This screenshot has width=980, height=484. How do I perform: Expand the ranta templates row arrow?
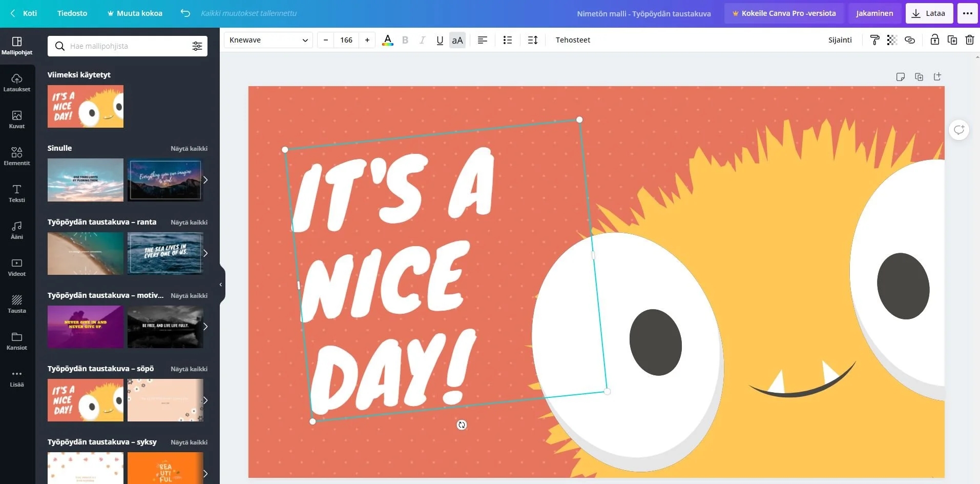tap(205, 253)
